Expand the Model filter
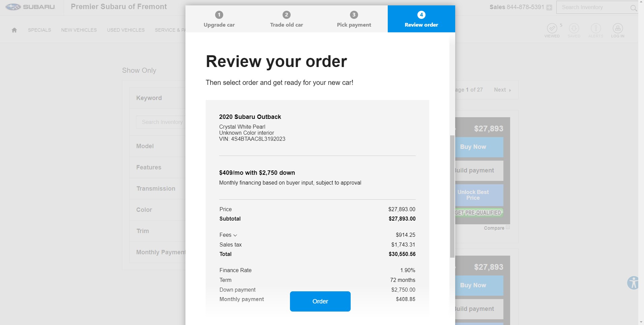Viewport: 644px width, 325px height. pos(157,146)
